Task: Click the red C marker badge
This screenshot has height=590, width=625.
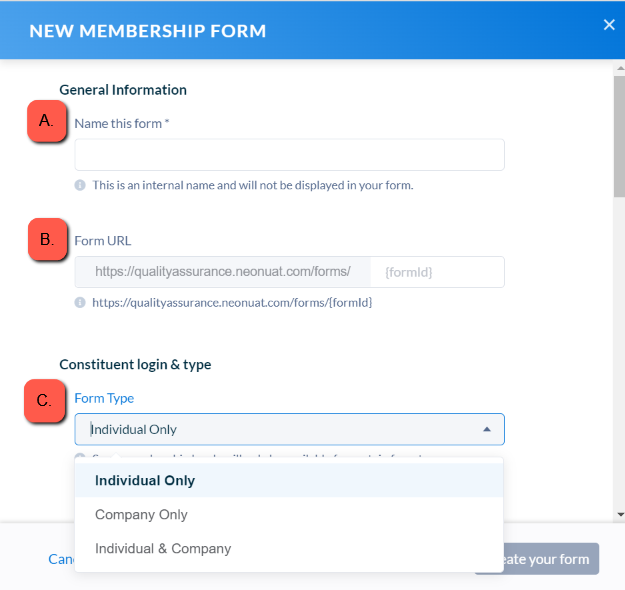Action: point(45,400)
